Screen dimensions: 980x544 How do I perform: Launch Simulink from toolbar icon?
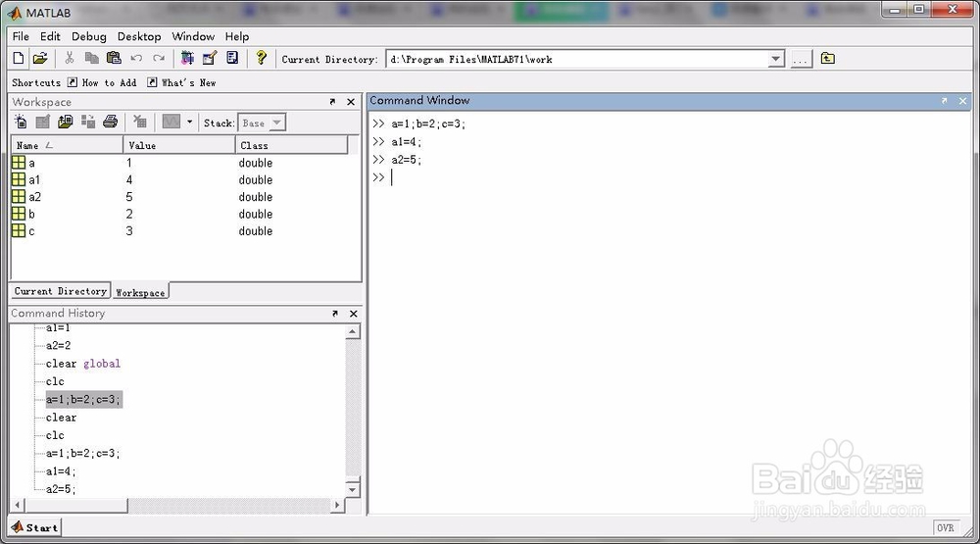click(x=187, y=58)
